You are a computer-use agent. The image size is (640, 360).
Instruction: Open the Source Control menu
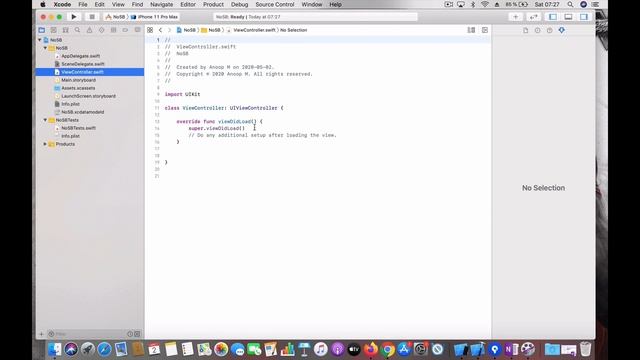275,4
